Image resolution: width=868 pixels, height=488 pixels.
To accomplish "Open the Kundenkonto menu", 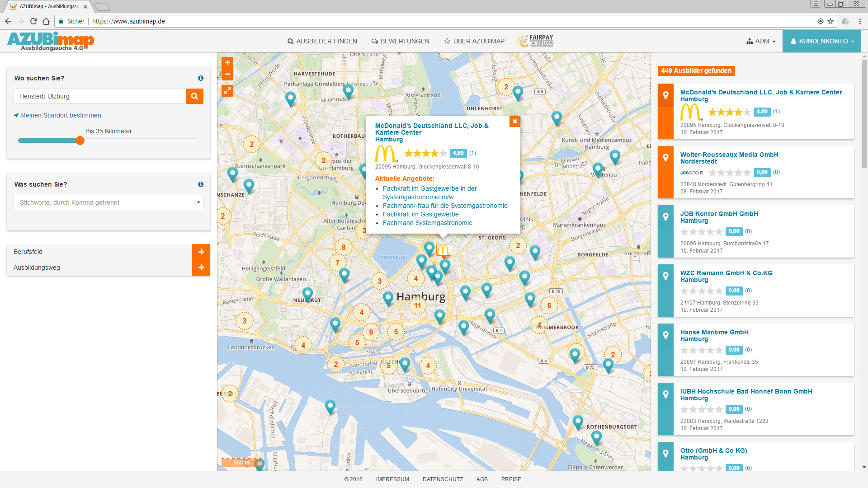I will coord(822,41).
